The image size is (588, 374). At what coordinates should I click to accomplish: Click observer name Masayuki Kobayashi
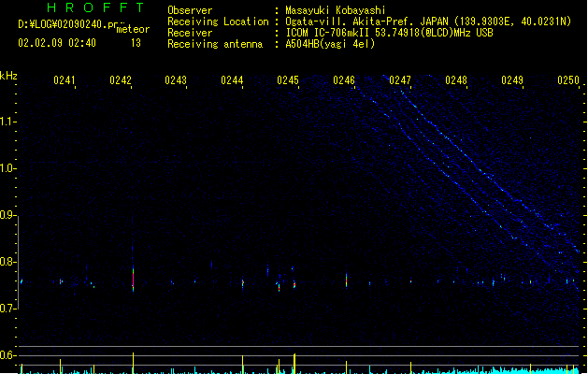(x=336, y=10)
